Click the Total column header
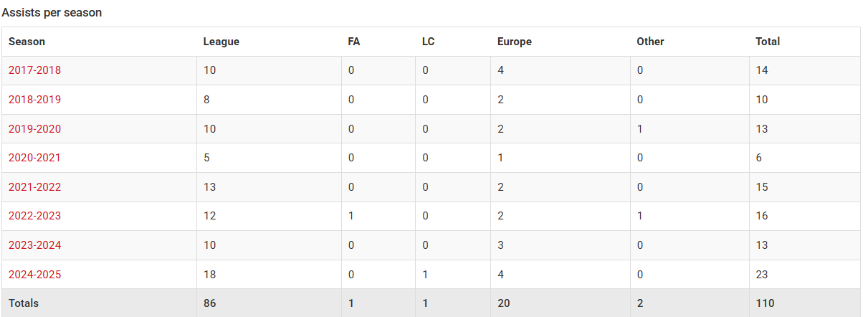This screenshot has height=317, width=868. point(768,42)
